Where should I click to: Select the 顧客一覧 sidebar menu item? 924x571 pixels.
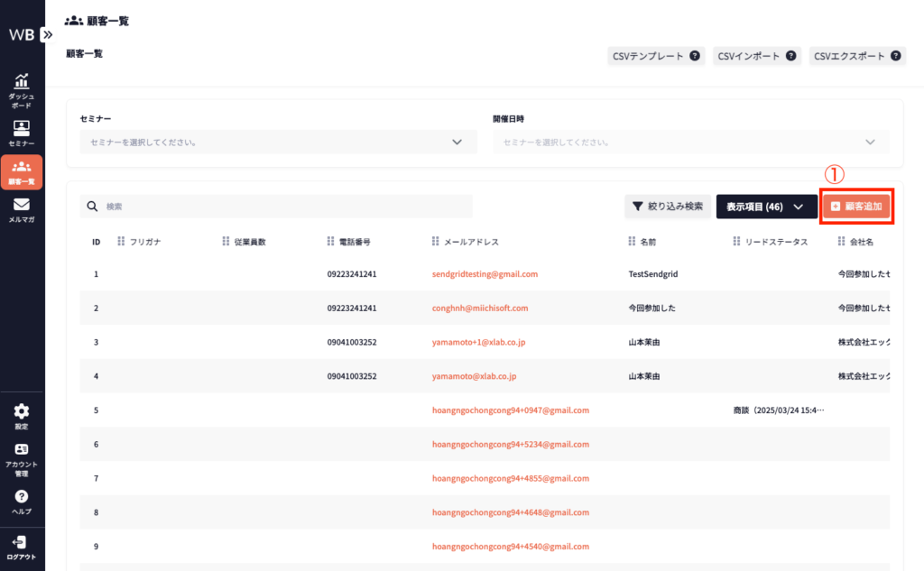pyautogui.click(x=22, y=171)
